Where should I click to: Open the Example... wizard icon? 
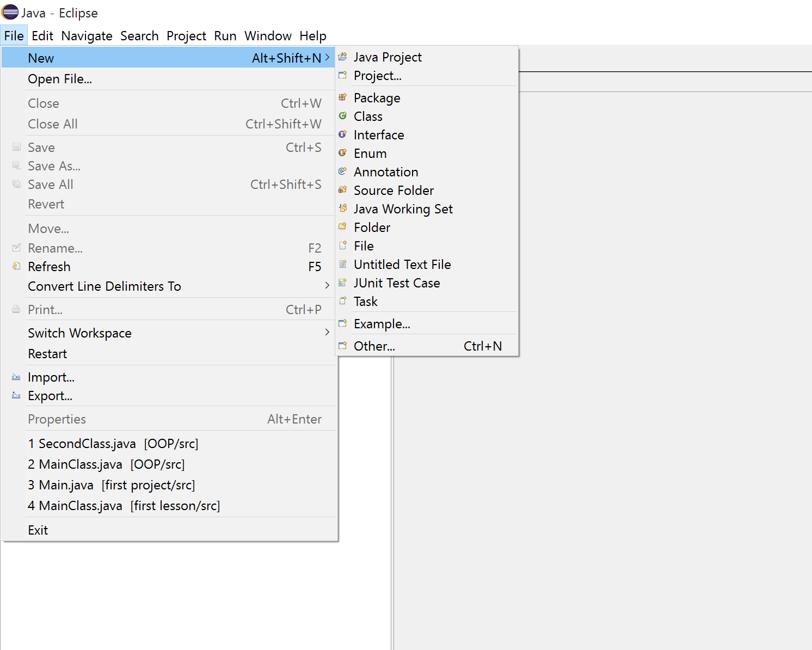tap(342, 323)
